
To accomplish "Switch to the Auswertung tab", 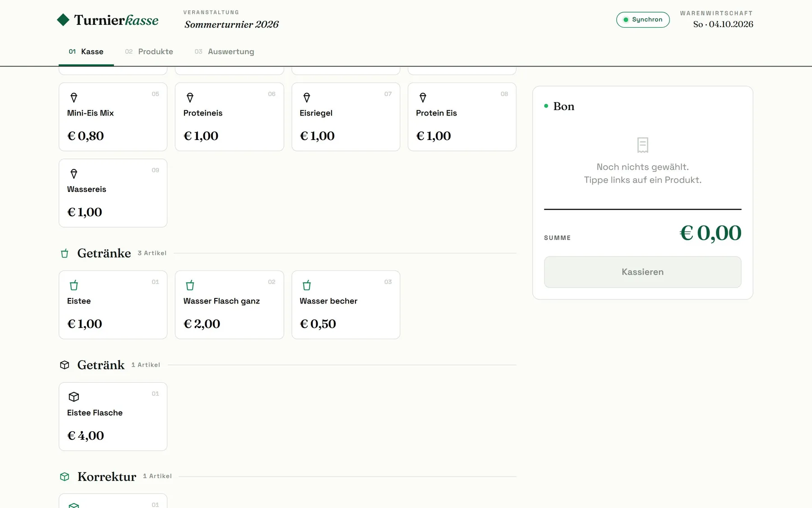I will coord(224,51).
